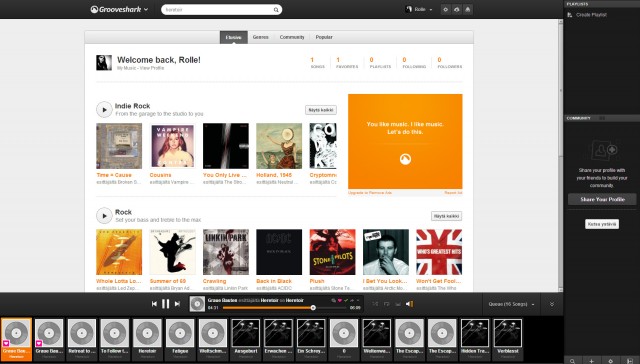Play the Rock station
The image size is (640, 364).
point(104,215)
